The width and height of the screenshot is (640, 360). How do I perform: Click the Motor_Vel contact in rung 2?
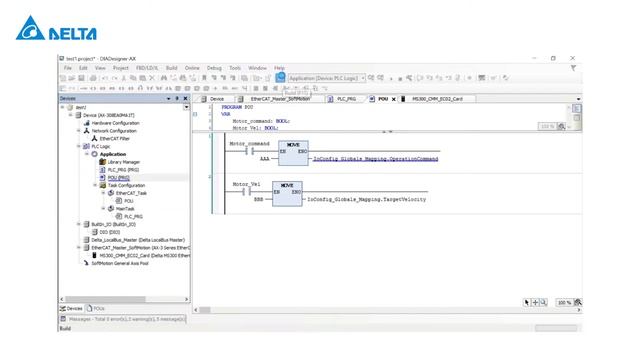coord(247,192)
